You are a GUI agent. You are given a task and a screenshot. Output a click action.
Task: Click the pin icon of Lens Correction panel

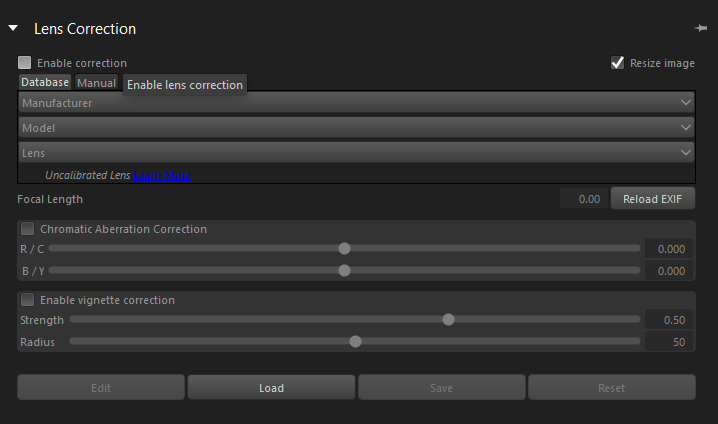(700, 28)
